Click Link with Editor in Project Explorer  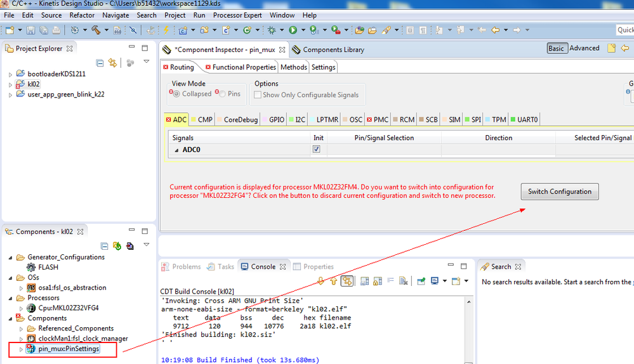[112, 63]
